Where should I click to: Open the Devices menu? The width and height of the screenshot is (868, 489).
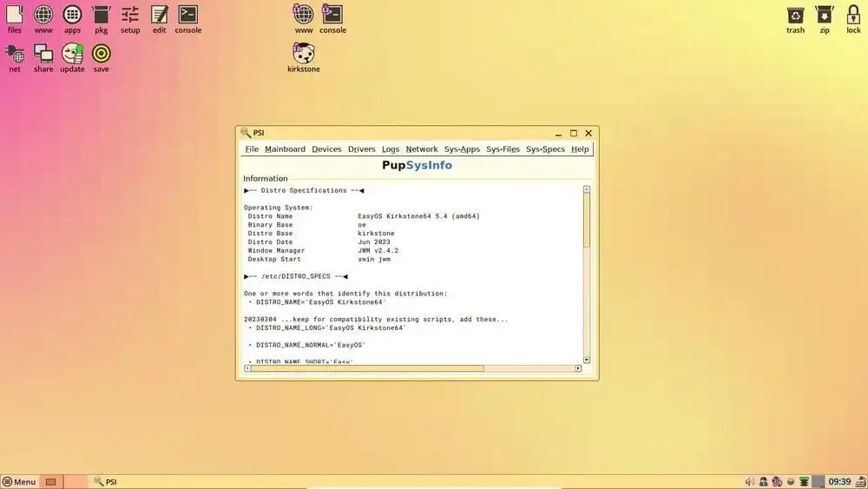[x=326, y=149]
